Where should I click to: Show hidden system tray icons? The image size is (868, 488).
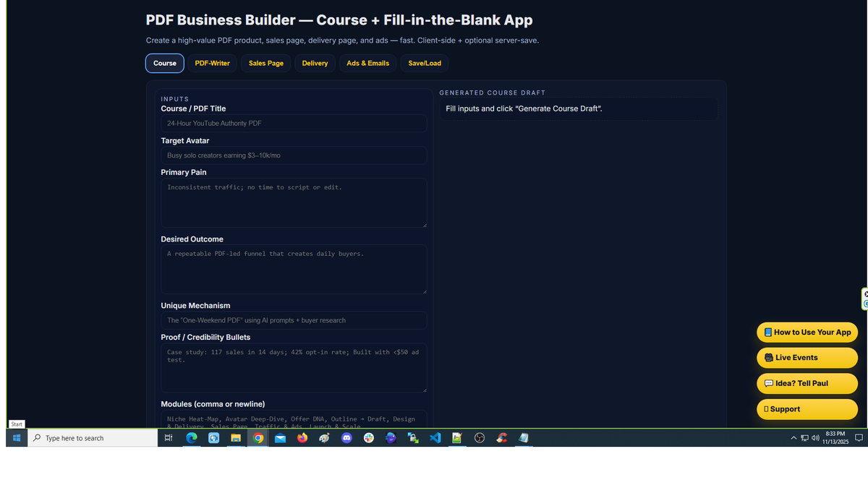[793, 438]
